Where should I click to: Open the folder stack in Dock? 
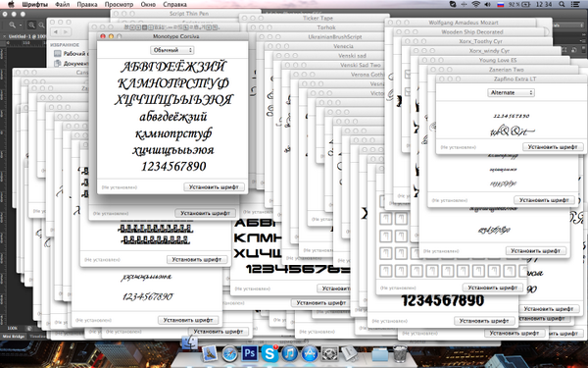point(380,354)
